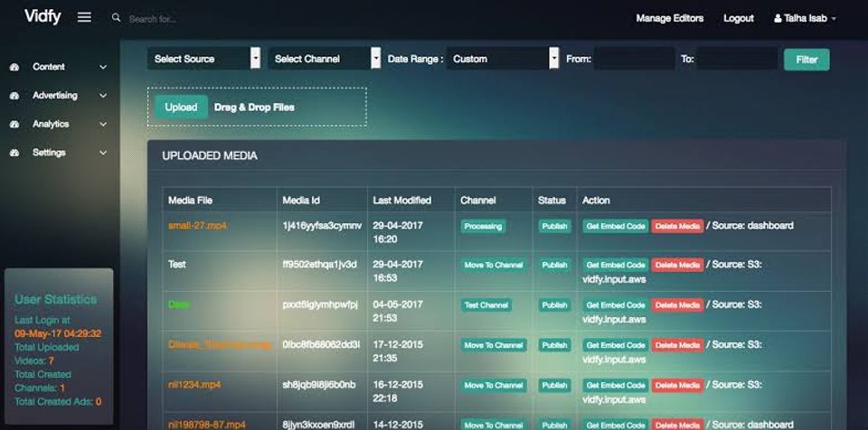The height and width of the screenshot is (430, 868).
Task: Click the From date field
Action: pyautogui.click(x=635, y=58)
